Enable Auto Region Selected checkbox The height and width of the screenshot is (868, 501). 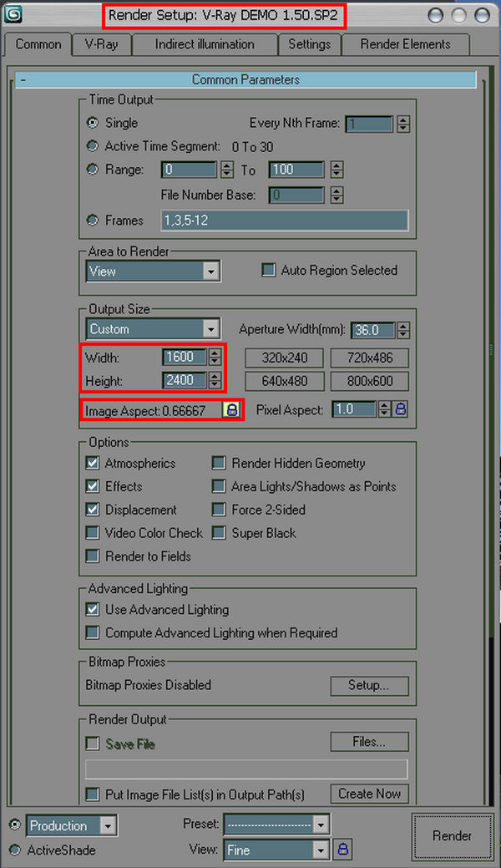coord(269,270)
